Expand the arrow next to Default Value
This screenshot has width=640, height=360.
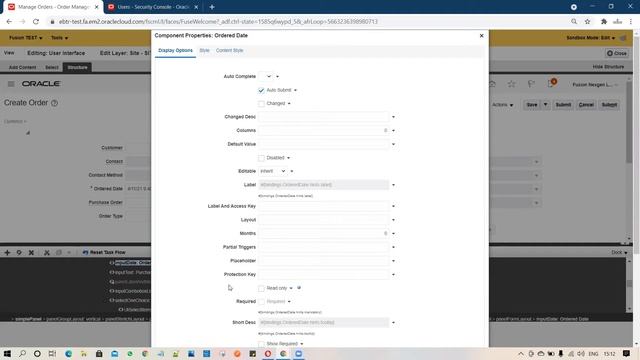[393, 144]
